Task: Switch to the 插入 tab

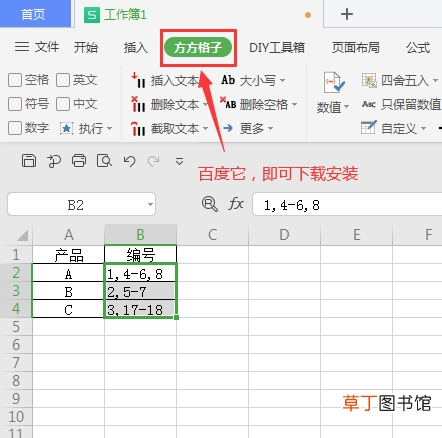Action: (136, 47)
